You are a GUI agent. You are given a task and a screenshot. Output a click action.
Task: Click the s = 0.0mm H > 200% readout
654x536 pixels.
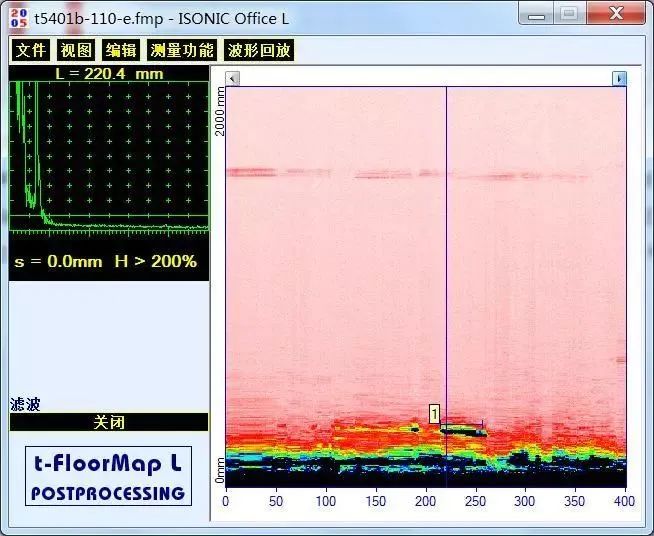pyautogui.click(x=106, y=262)
